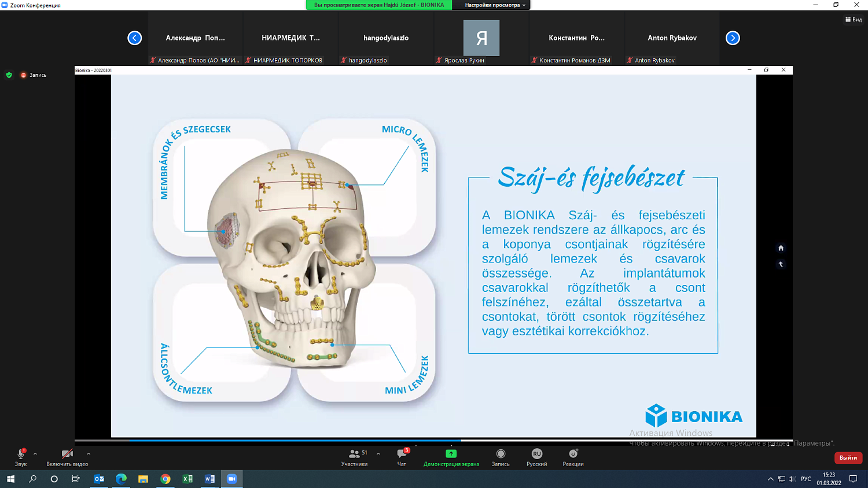
Task: Switch to Zoom in the taskbar
Action: click(x=232, y=479)
